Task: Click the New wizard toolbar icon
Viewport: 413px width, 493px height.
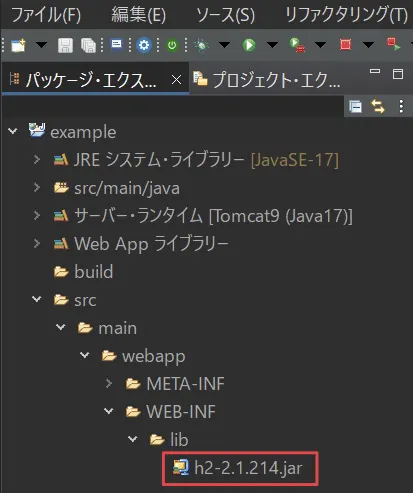Action: [x=18, y=45]
